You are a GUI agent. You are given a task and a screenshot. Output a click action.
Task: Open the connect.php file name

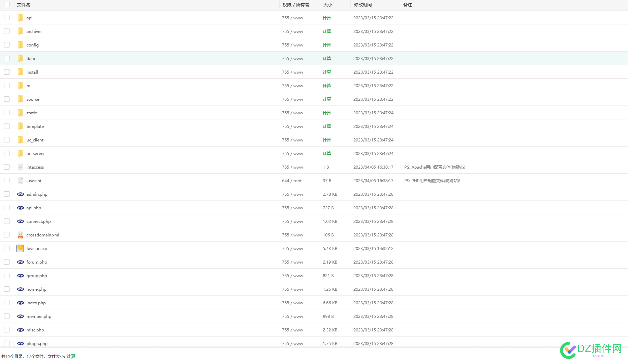[x=39, y=222]
